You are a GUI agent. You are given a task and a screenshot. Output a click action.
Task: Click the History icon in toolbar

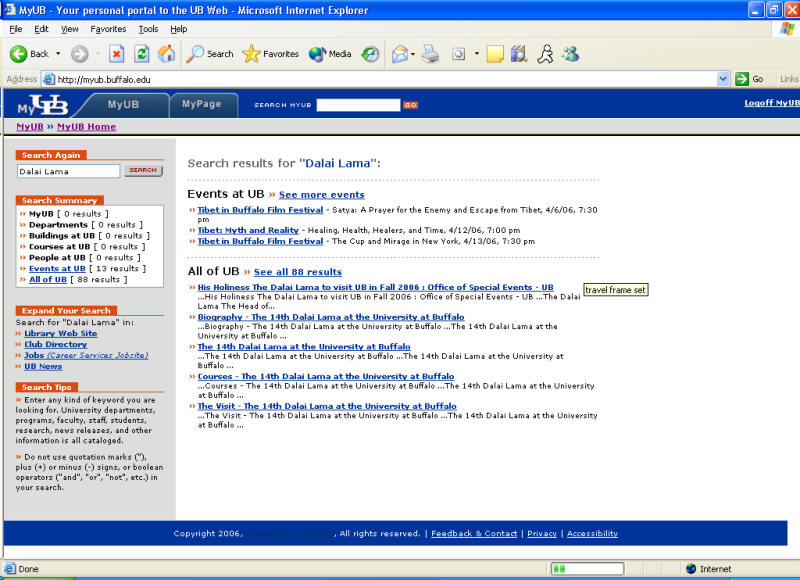pos(370,54)
